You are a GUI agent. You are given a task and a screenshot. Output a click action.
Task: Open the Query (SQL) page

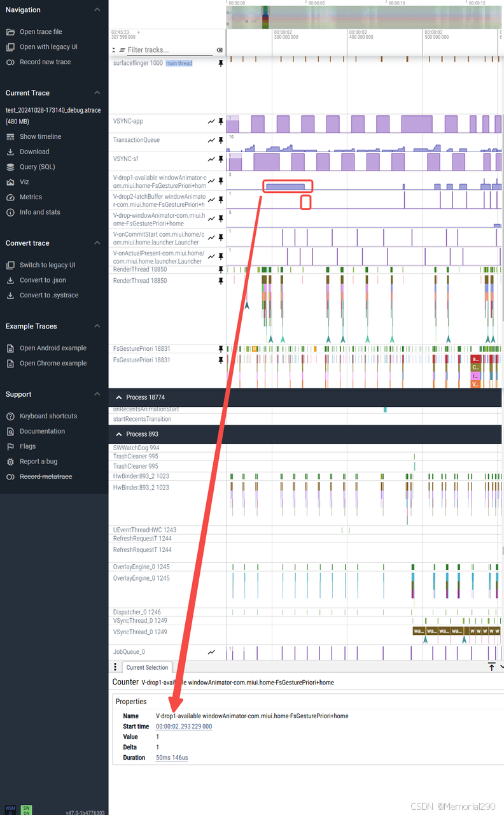(x=37, y=167)
